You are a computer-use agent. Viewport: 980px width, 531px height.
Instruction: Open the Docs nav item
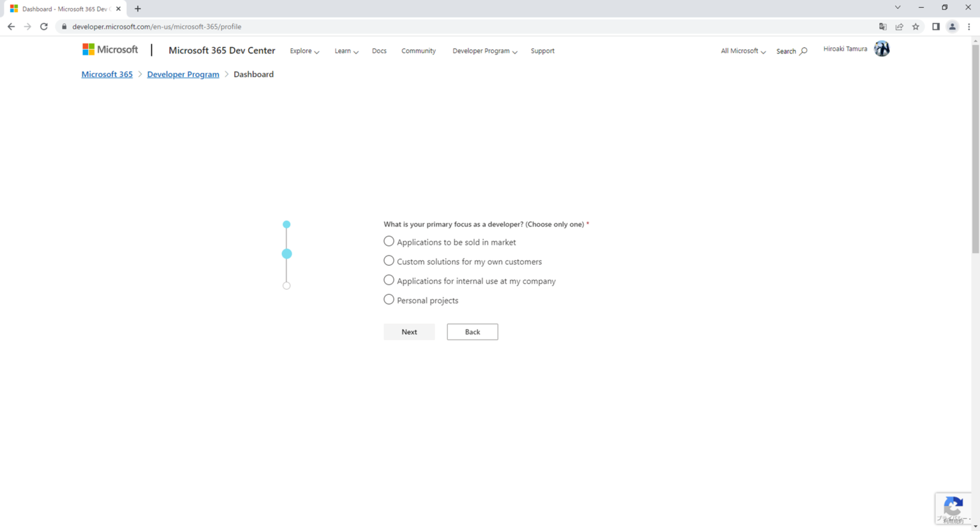tap(379, 51)
